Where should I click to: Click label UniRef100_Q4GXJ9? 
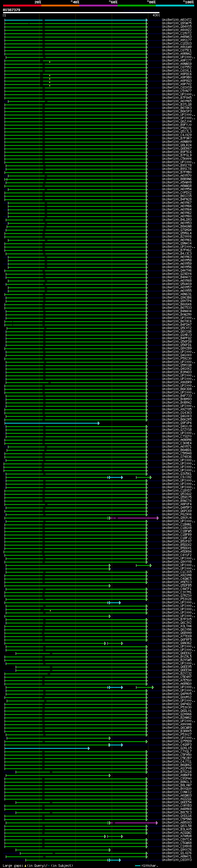[177, 426]
